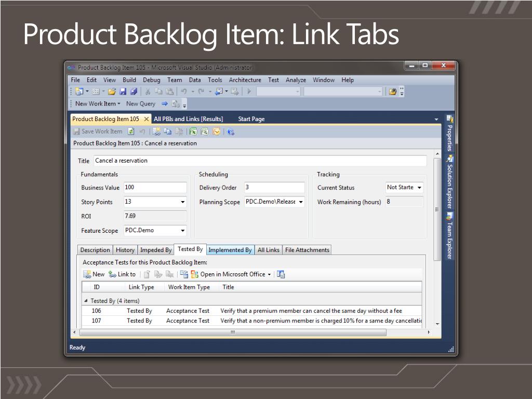The height and width of the screenshot is (399, 532).
Task: Click the horizontal scrollbar thumb
Action: pyautogui.click(x=233, y=332)
